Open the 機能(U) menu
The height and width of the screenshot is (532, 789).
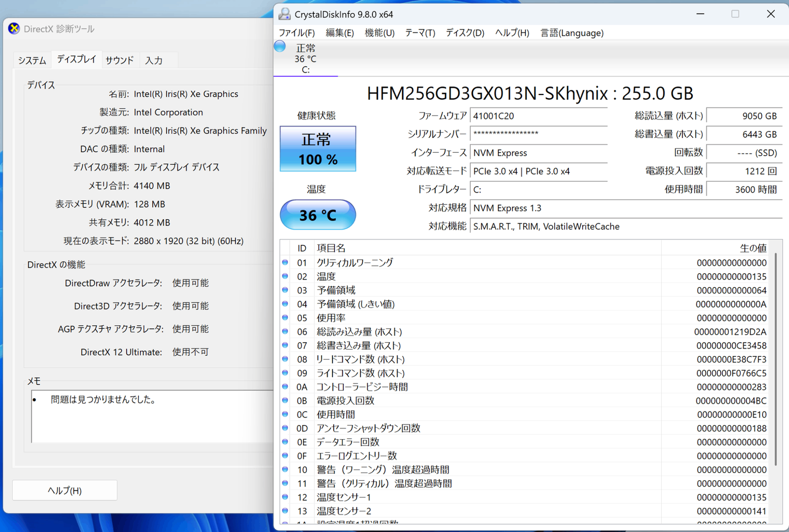[x=379, y=33]
